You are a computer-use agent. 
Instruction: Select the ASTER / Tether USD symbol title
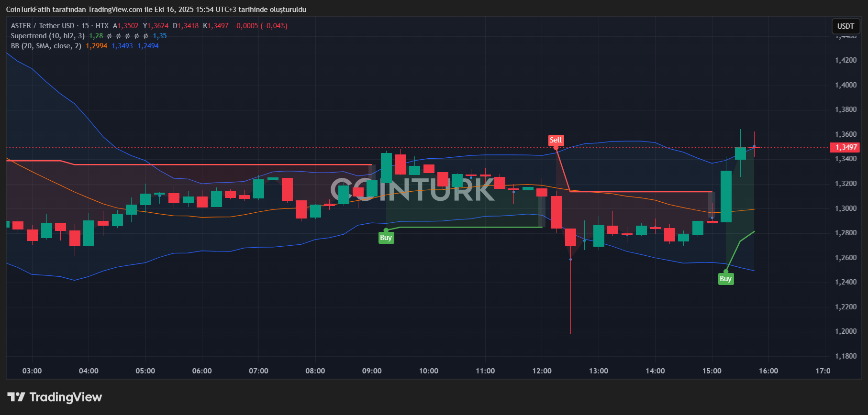(43, 26)
